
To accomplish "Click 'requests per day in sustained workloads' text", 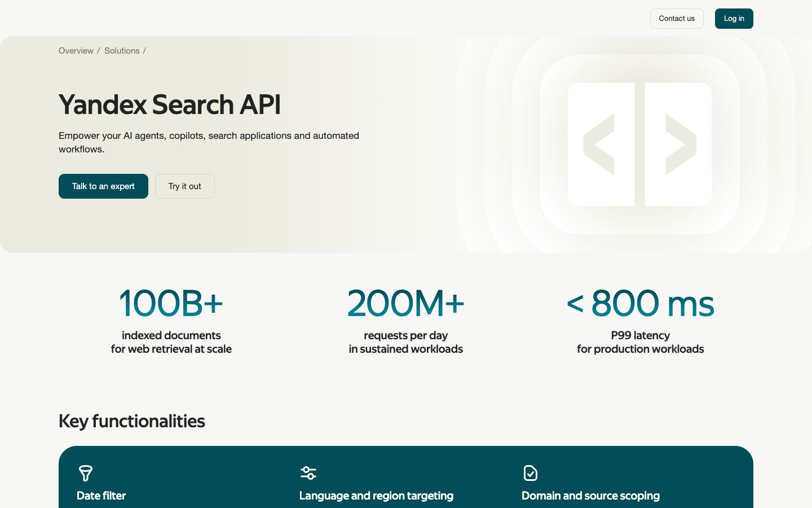I will 406,342.
